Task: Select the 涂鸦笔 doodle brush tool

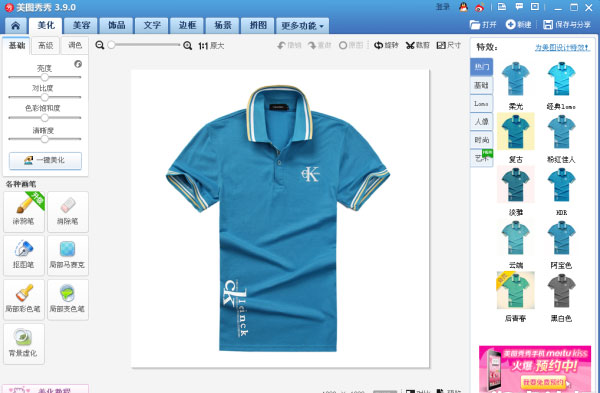Action: tap(24, 212)
